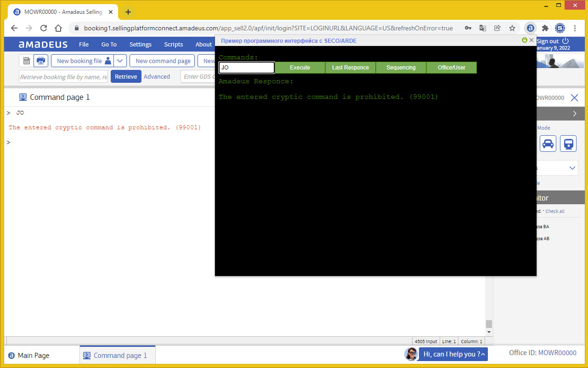Close the SECO/ARDE popup panel
Viewport: 588px width, 368px height.
(531, 40)
